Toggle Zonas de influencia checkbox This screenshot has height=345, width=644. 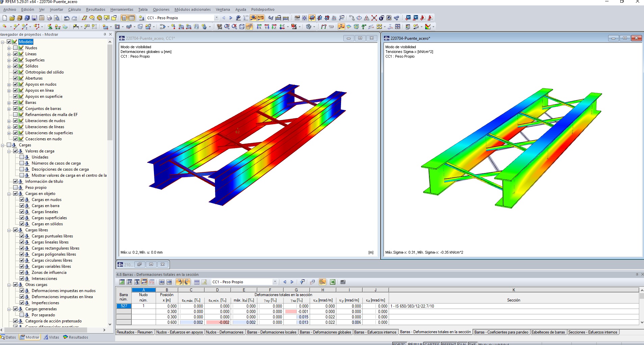pyautogui.click(x=22, y=272)
